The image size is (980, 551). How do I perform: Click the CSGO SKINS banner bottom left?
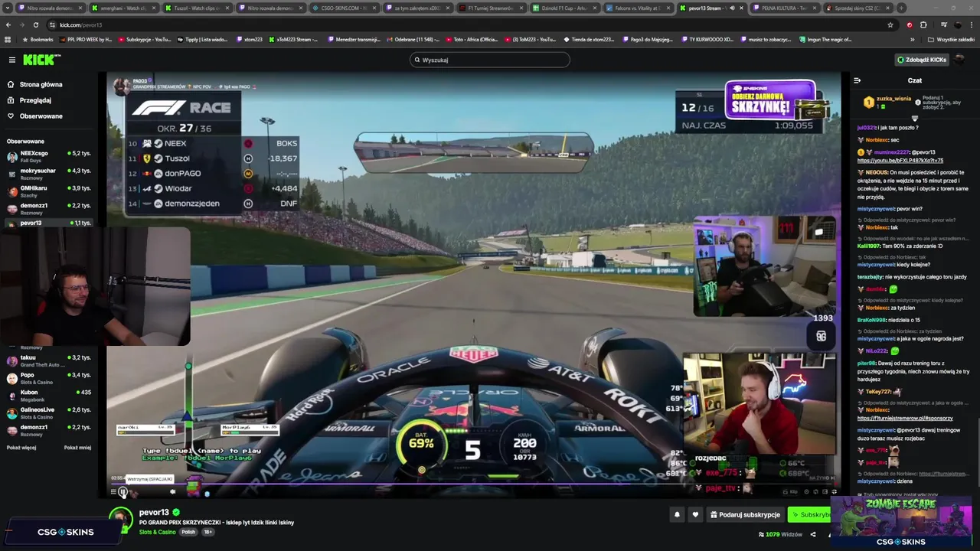pyautogui.click(x=63, y=532)
